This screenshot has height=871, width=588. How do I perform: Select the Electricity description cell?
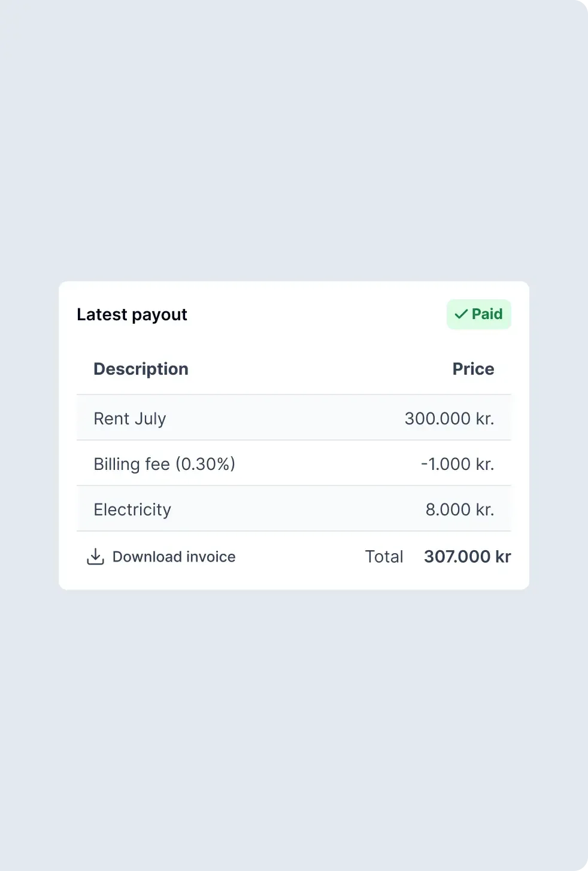click(x=132, y=509)
